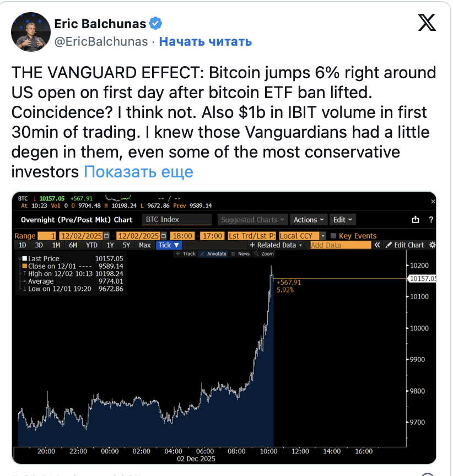Select the Annotate tool

pos(213,254)
